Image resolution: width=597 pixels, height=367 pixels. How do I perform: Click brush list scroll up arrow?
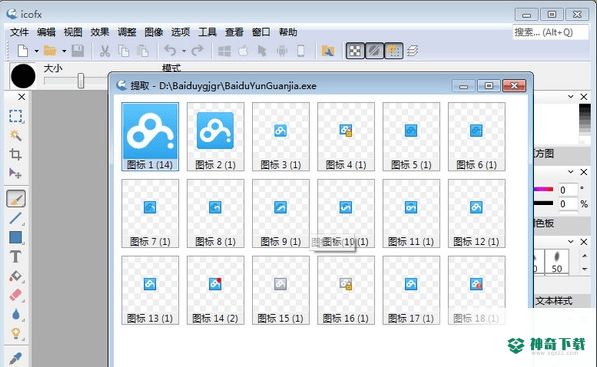pyautogui.click(x=585, y=256)
